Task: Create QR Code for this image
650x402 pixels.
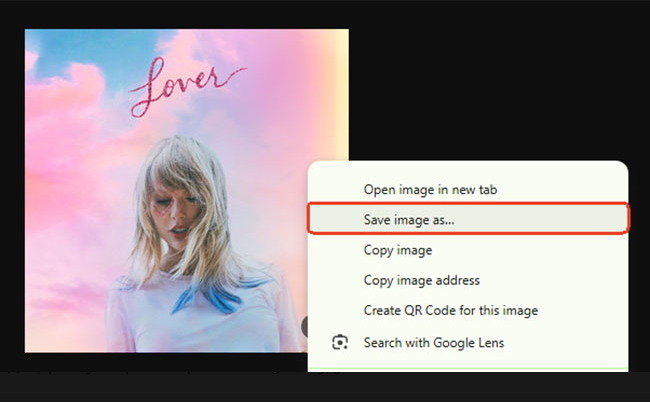Action: [x=468, y=310]
